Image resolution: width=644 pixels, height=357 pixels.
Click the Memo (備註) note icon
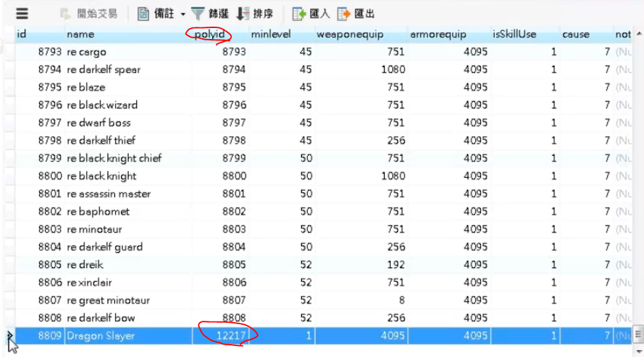143,14
